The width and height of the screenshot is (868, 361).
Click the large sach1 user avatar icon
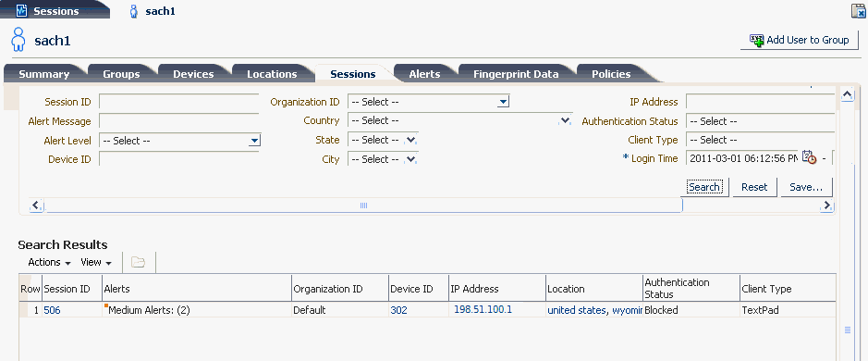tap(18, 40)
